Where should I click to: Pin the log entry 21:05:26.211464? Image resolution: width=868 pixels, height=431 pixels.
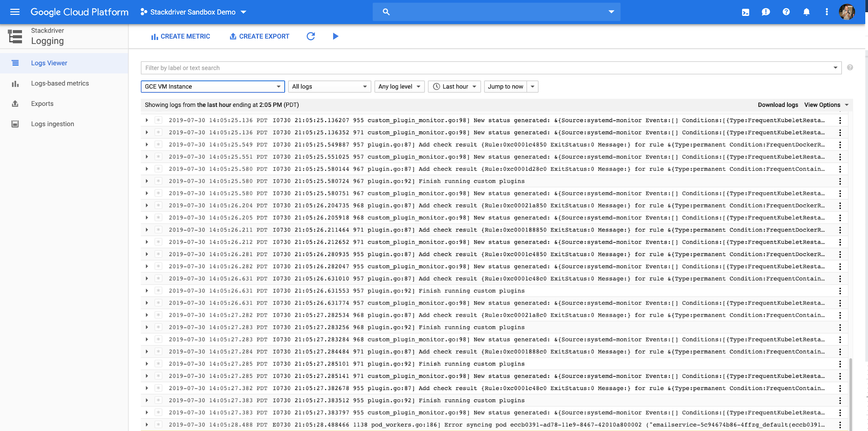[158, 230]
